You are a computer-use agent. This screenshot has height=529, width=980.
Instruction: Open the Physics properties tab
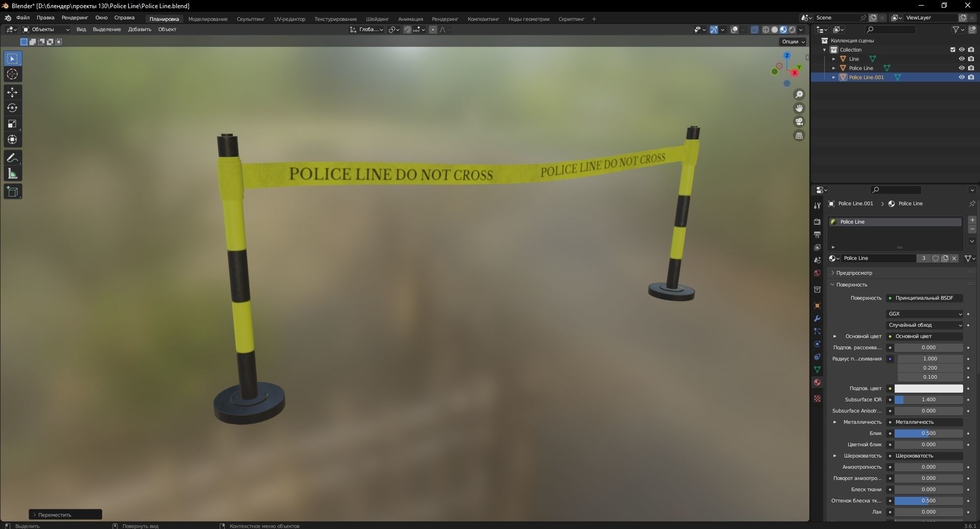(817, 344)
